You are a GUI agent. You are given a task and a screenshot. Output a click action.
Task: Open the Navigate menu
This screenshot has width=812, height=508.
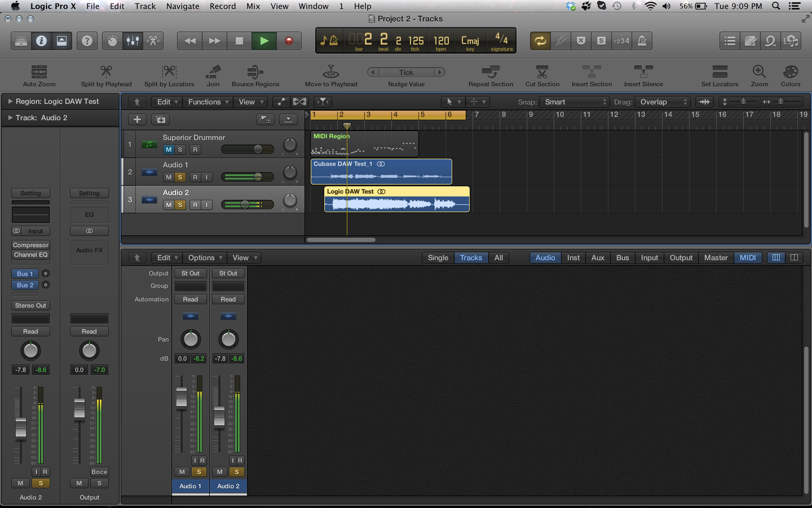[x=182, y=6]
